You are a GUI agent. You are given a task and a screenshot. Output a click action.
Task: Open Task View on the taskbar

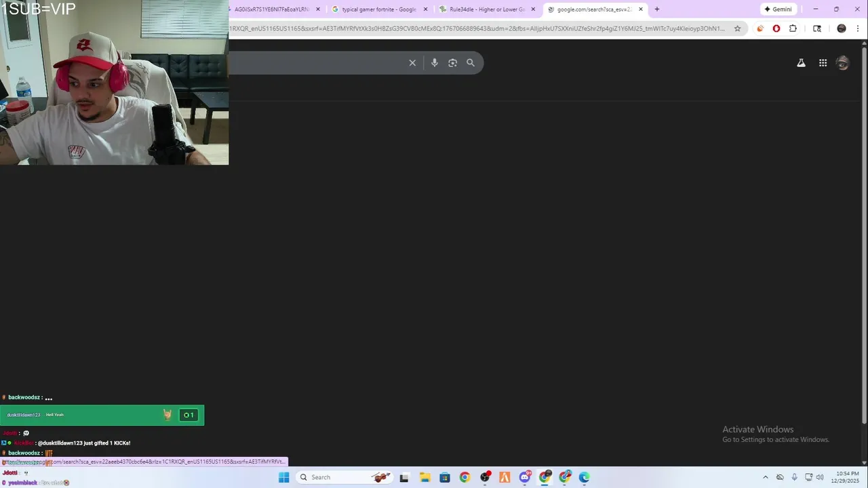[404, 477]
